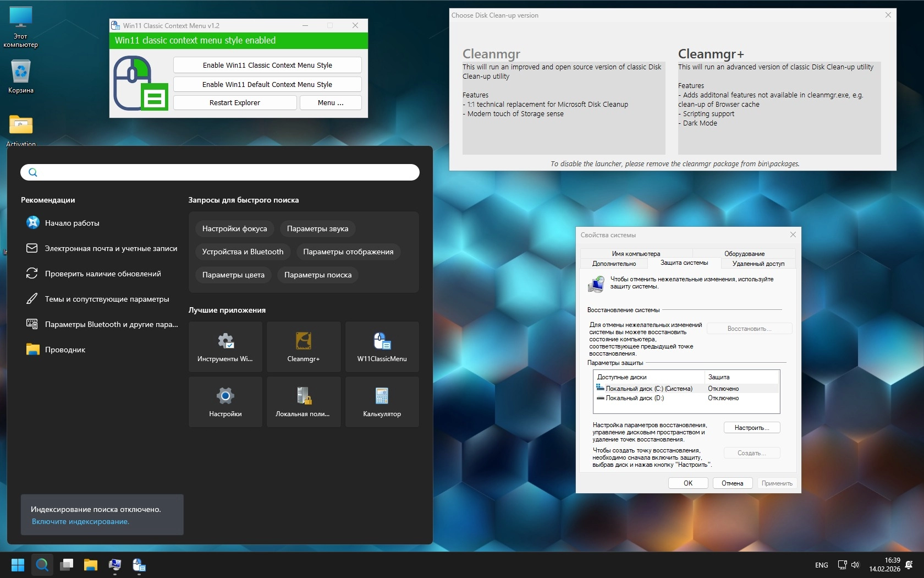Open File Explorer from the taskbar
This screenshot has height=578, width=924.
tap(91, 565)
